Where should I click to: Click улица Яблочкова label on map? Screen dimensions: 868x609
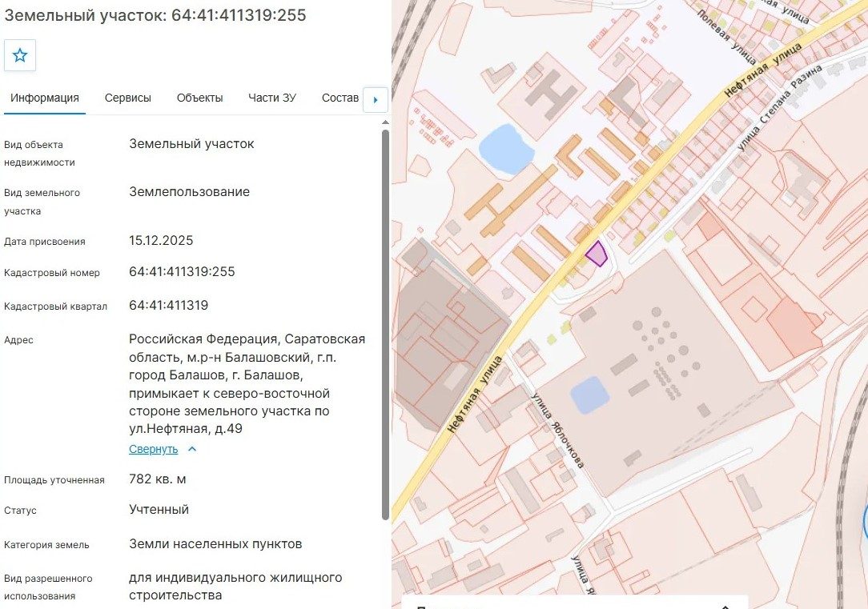tap(558, 431)
